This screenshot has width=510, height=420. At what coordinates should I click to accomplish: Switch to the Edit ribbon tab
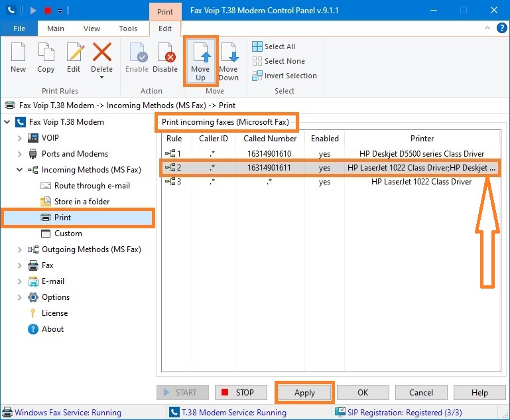tap(165, 29)
